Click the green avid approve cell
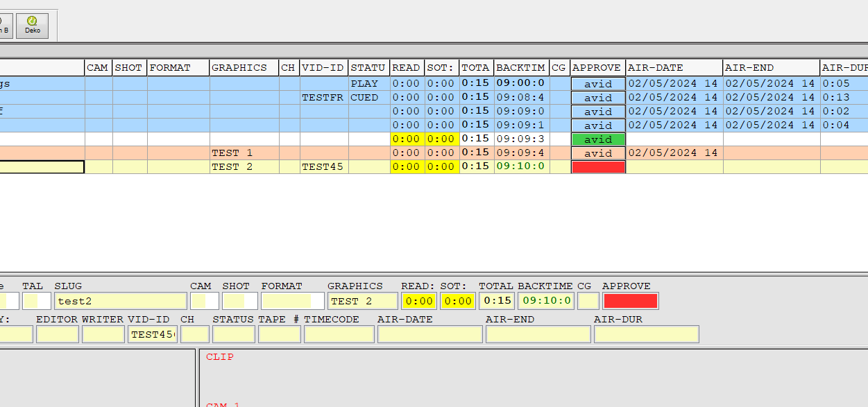The width and height of the screenshot is (868, 407). pyautogui.click(x=598, y=139)
